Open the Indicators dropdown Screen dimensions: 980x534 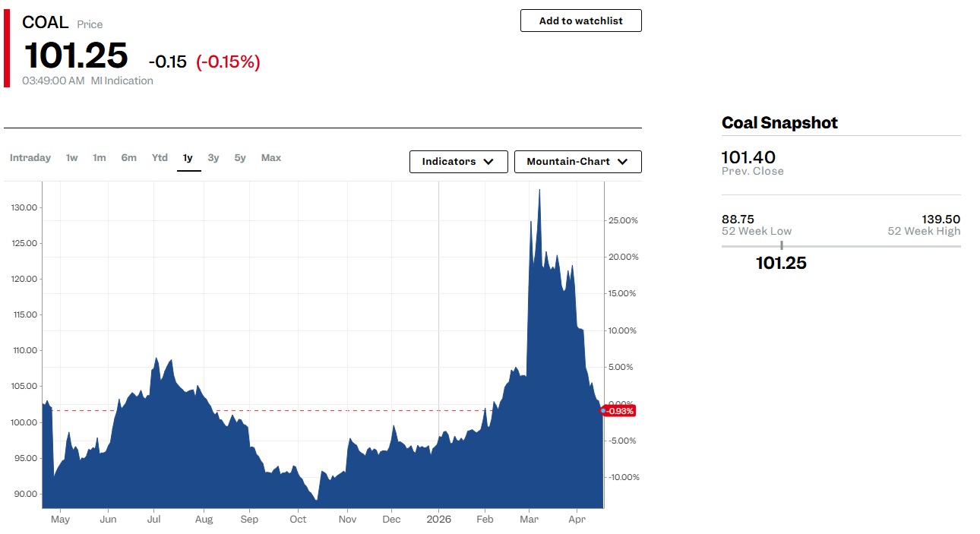click(x=458, y=162)
